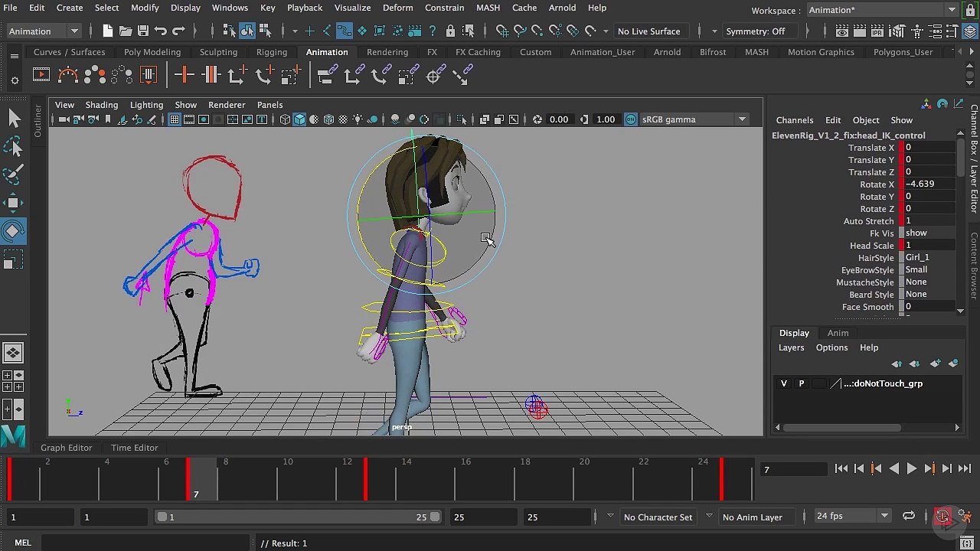
Task: Click the Playblast shelf icon
Action: coord(41,75)
